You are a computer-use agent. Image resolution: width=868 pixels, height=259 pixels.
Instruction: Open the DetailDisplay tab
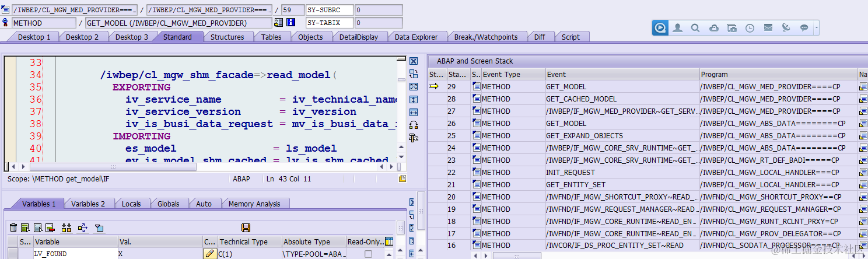tap(359, 37)
